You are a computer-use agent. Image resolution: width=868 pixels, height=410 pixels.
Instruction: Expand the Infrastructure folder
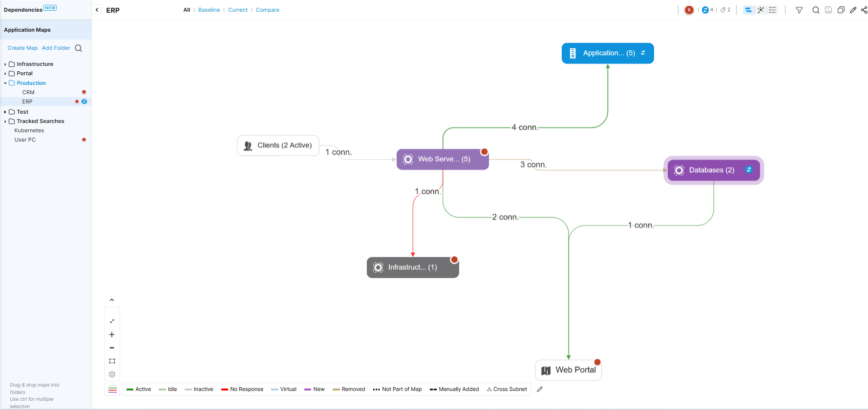(x=5, y=64)
